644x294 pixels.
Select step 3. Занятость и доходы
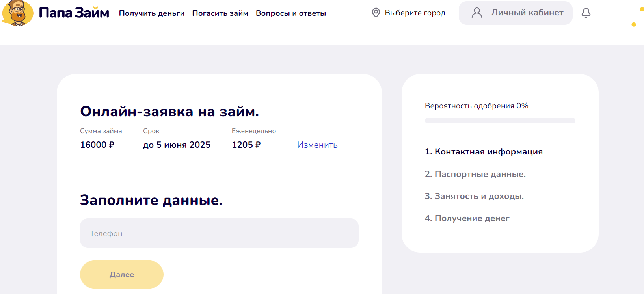[x=474, y=196]
